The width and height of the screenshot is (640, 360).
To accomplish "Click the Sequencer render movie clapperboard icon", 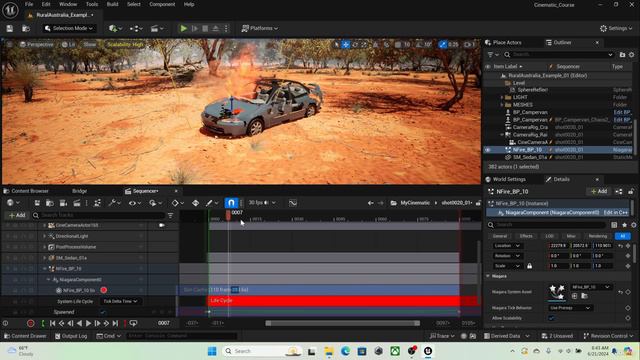I will coord(77,203).
